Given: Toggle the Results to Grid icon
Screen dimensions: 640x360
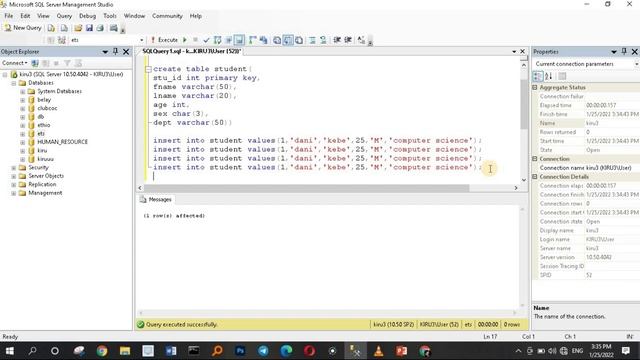Looking at the screenshot, I should [288, 40].
